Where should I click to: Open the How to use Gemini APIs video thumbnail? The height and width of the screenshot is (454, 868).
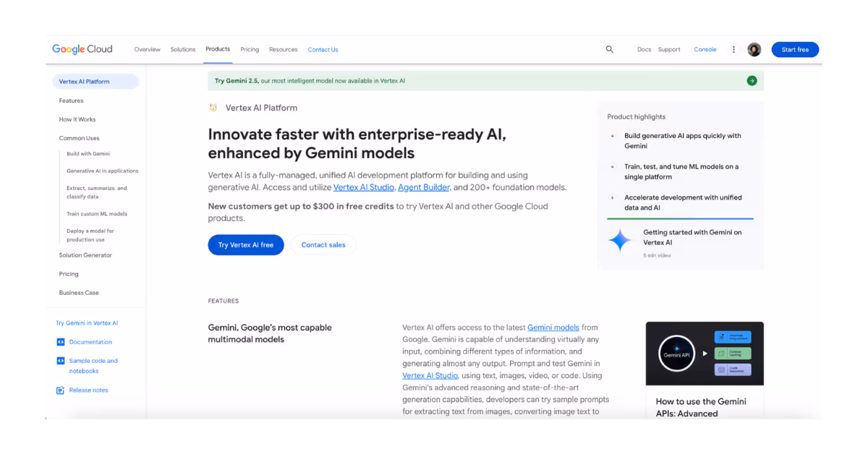click(x=705, y=354)
